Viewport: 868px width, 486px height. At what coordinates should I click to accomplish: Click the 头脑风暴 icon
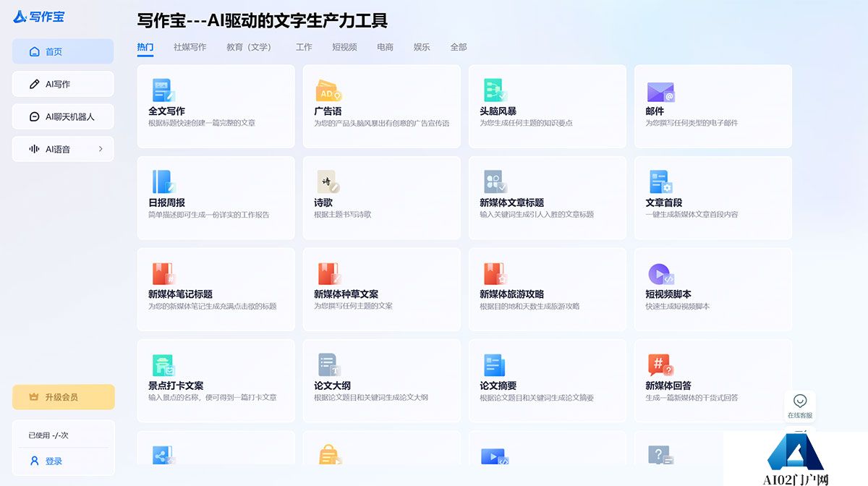(495, 90)
